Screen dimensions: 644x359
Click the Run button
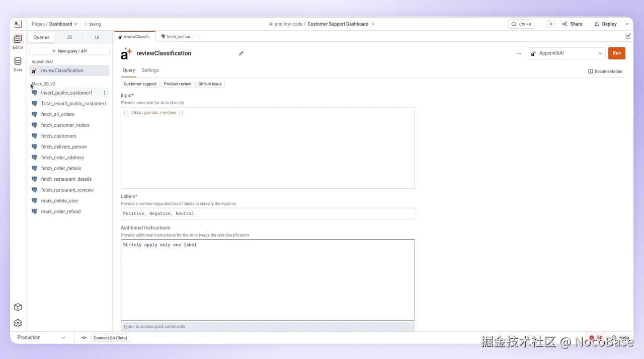pyautogui.click(x=617, y=53)
